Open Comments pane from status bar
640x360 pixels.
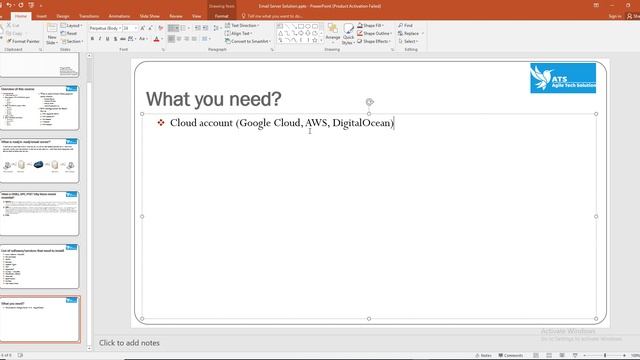[x=511, y=356]
